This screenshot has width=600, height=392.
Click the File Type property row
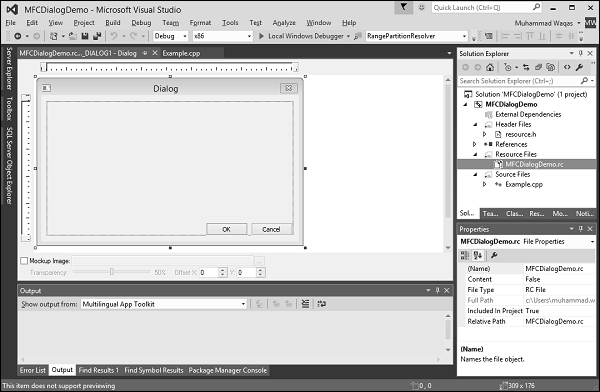pyautogui.click(x=527, y=290)
